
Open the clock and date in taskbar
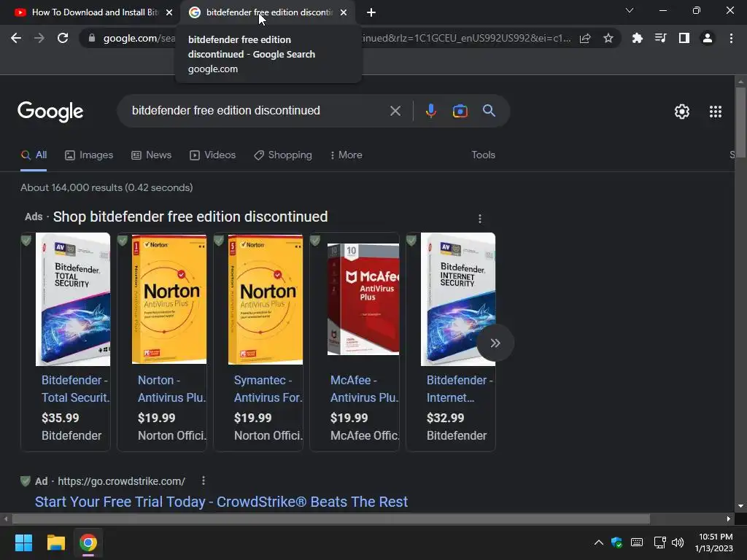coord(713,542)
